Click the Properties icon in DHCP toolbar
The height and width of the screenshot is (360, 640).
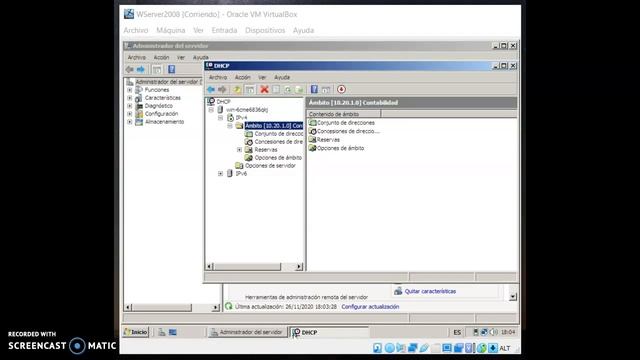point(276,89)
